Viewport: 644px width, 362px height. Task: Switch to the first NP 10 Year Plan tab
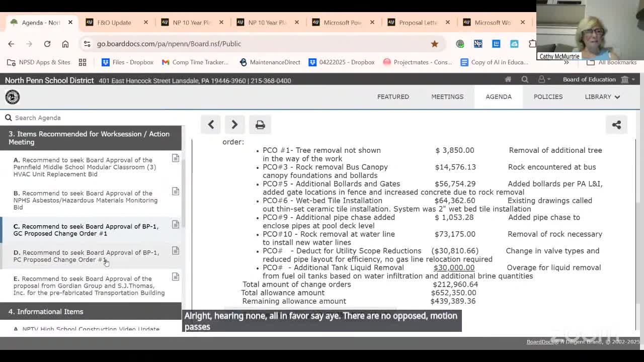[x=191, y=23]
